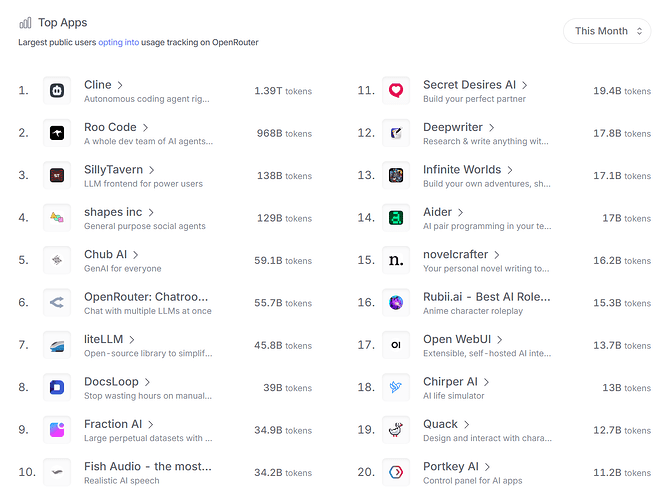The width and height of the screenshot is (672, 500).
Task: Click the Quack duck icon
Action: click(x=396, y=430)
